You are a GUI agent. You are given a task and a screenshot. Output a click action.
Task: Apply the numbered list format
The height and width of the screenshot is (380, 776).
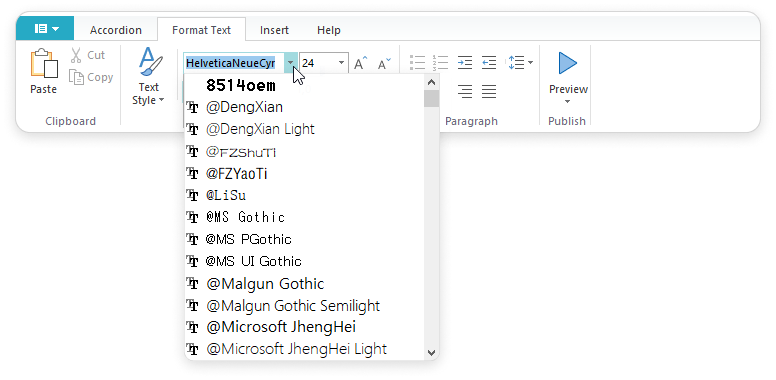click(x=440, y=63)
